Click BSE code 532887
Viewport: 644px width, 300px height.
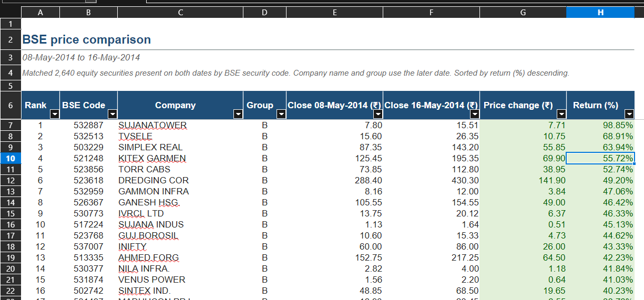[88, 125]
